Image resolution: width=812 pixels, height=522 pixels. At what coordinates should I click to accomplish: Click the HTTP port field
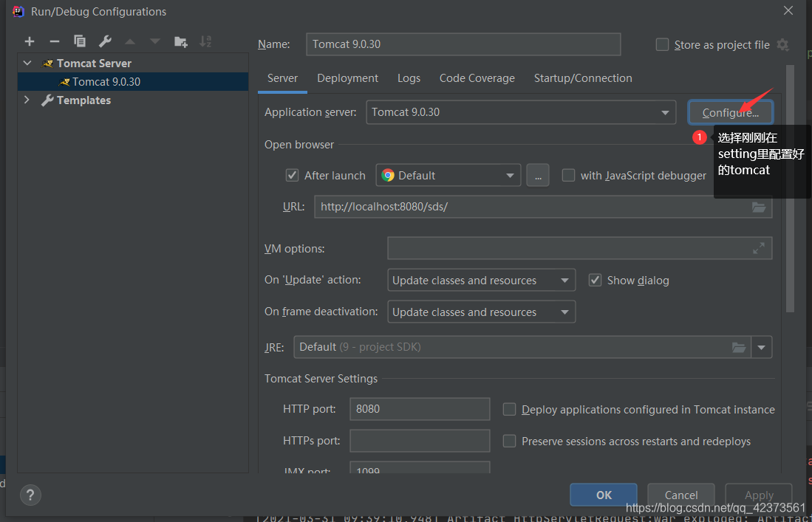point(420,409)
